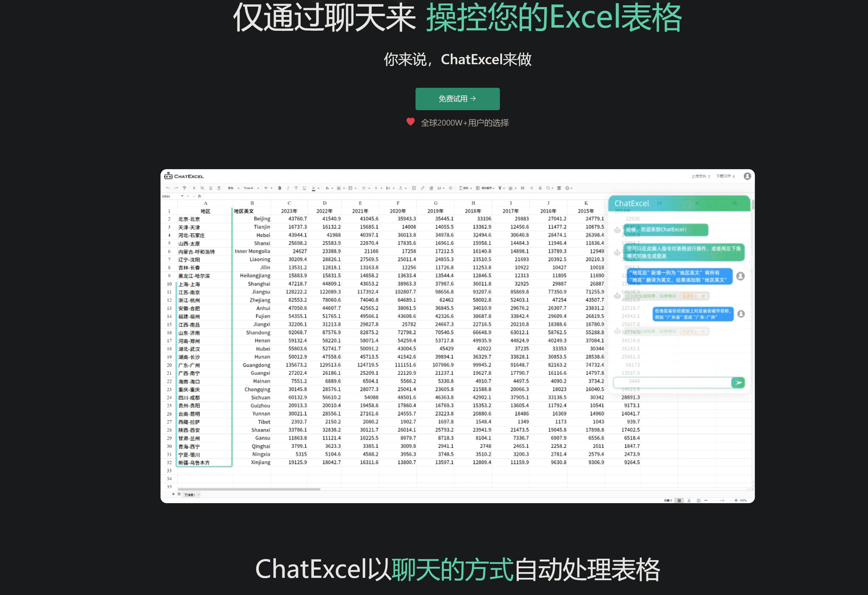Image resolution: width=868 pixels, height=595 pixels.
Task: Click the sheet list menu icon
Action: pos(179,494)
